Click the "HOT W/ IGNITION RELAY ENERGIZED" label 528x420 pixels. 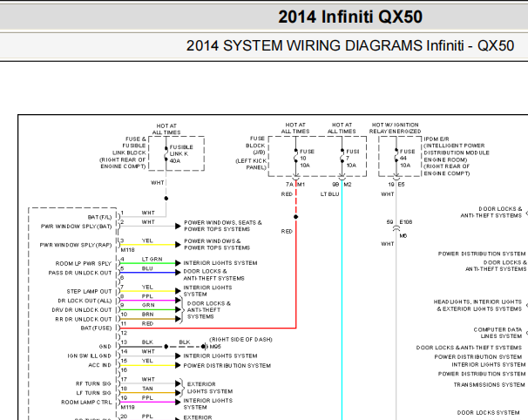395,128
